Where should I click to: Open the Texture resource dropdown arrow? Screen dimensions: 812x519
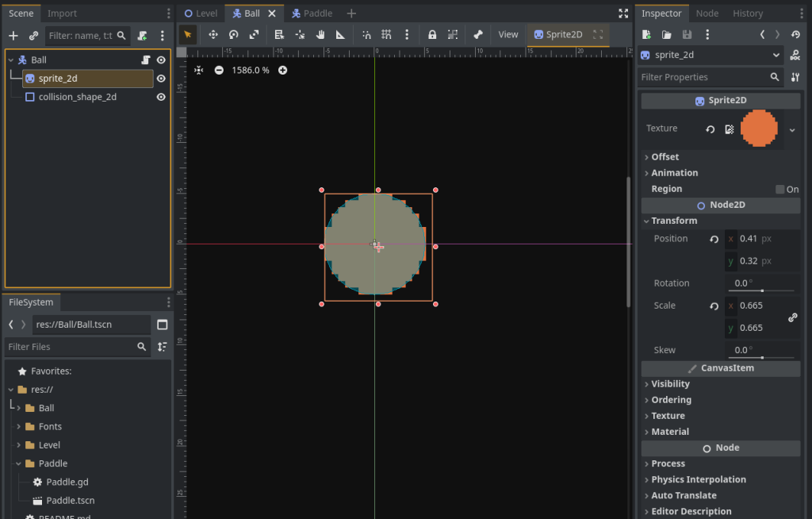[x=791, y=129]
